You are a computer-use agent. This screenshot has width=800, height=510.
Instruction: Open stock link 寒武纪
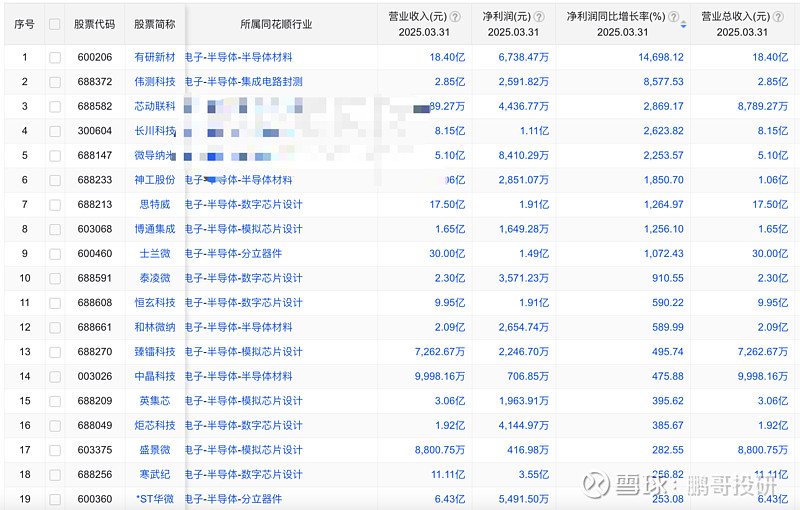point(155,474)
